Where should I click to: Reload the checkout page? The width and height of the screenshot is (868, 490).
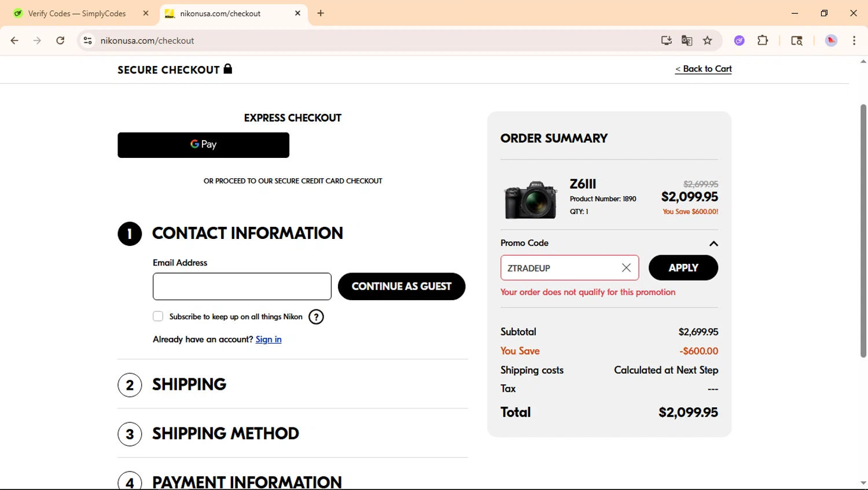(60, 40)
